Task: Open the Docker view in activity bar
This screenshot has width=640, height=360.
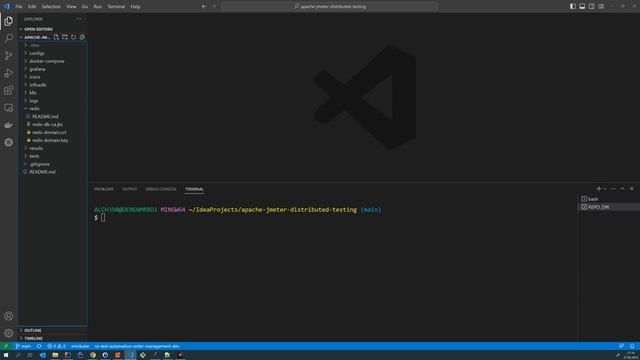Action: point(9,125)
